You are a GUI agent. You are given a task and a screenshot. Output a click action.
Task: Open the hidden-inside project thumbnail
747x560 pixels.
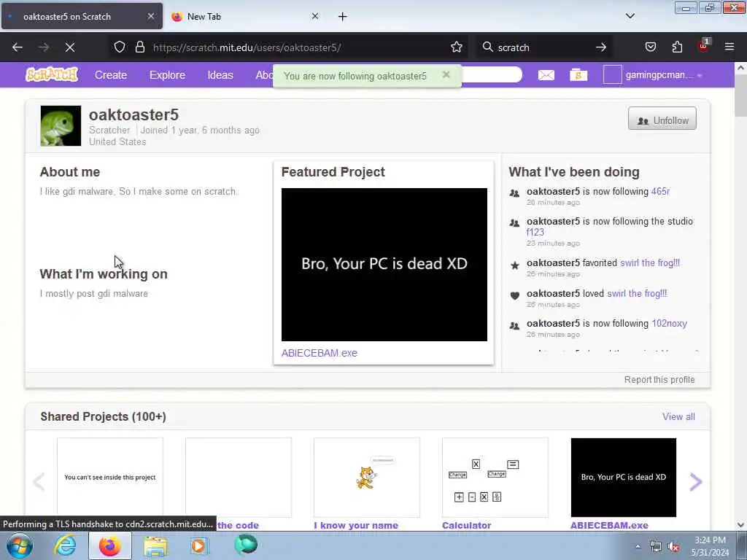[110, 477]
